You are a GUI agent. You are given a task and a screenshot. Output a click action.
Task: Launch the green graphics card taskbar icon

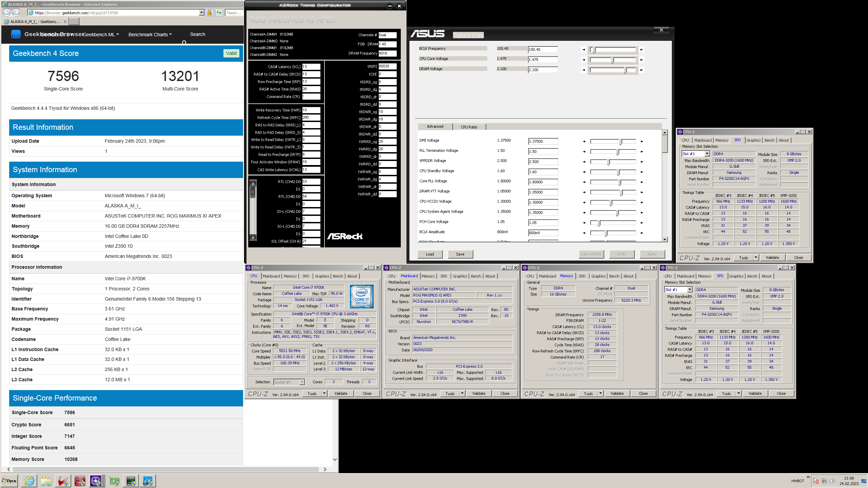(x=114, y=481)
